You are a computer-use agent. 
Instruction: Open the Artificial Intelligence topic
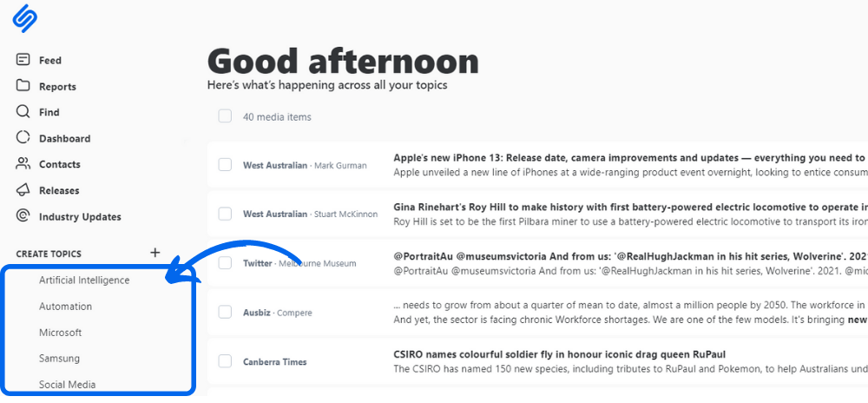[84, 281]
